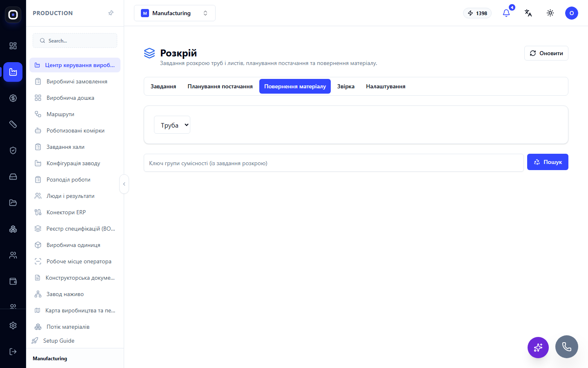Open Маршрути in sidebar

pos(75,114)
